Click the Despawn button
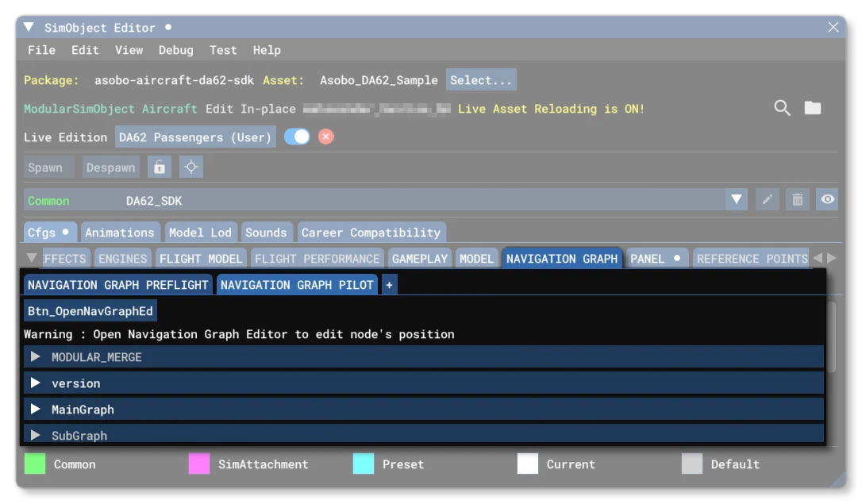 (110, 167)
